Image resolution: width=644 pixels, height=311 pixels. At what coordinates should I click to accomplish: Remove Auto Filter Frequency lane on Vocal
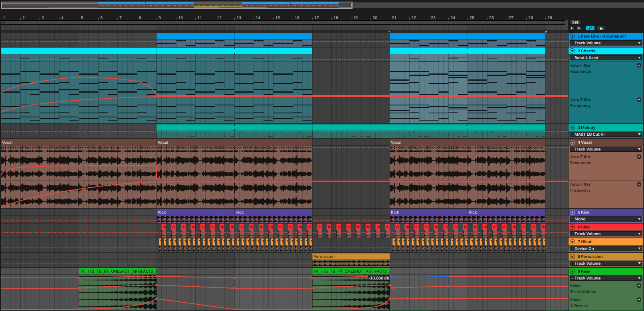(x=639, y=184)
